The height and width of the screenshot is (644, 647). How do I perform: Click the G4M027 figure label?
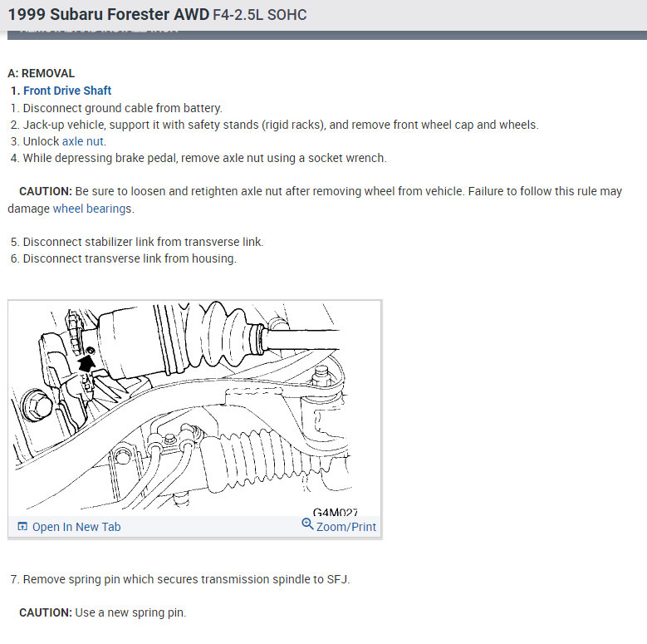click(335, 513)
